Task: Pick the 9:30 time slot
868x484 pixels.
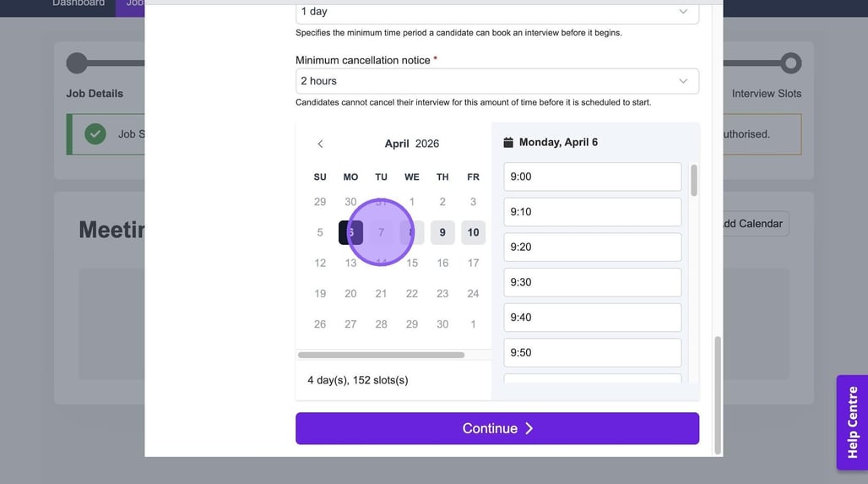Action: click(592, 282)
